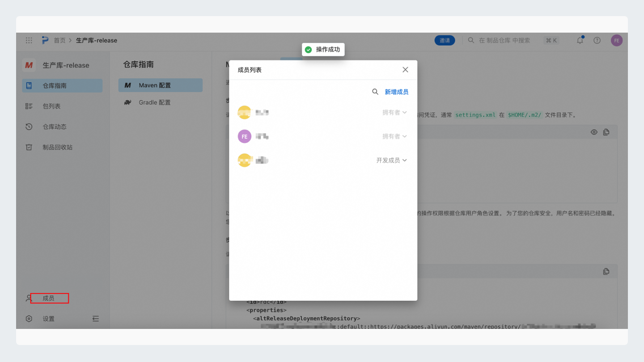Viewport: 644px width, 362px height.
Task: Click the Maven M icon beside Maven 配置
Action: pyautogui.click(x=128, y=85)
